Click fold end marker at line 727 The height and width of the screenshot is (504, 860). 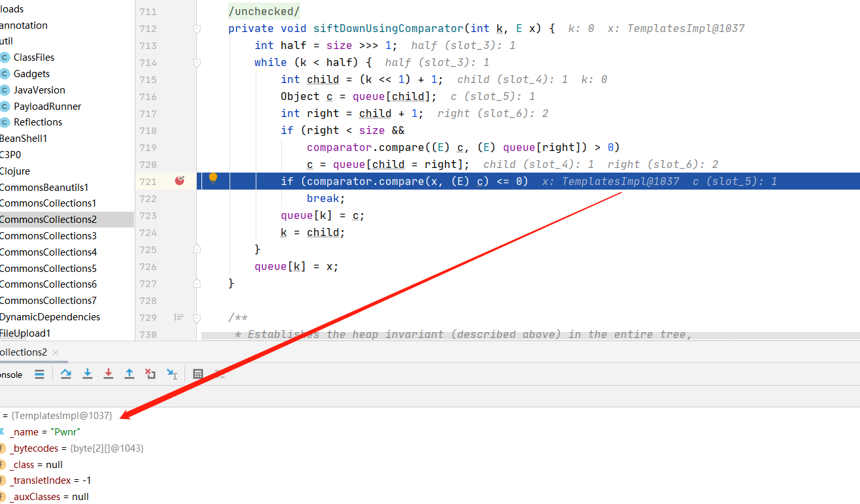point(196,283)
